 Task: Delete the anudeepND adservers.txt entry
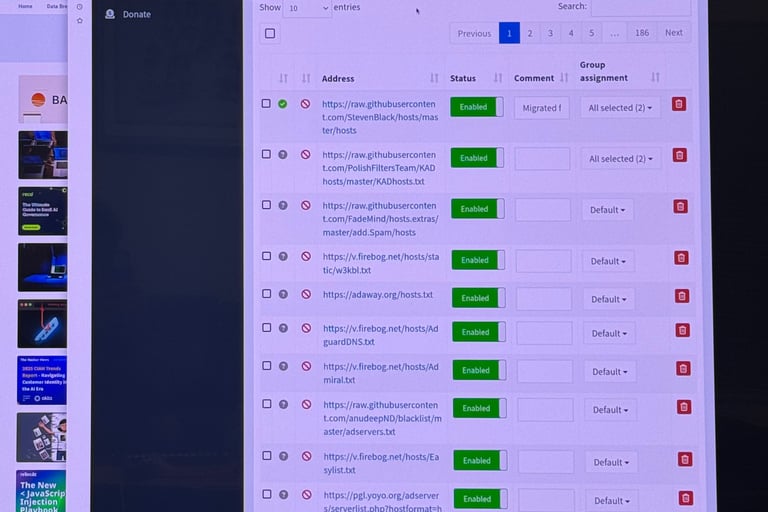click(684, 407)
